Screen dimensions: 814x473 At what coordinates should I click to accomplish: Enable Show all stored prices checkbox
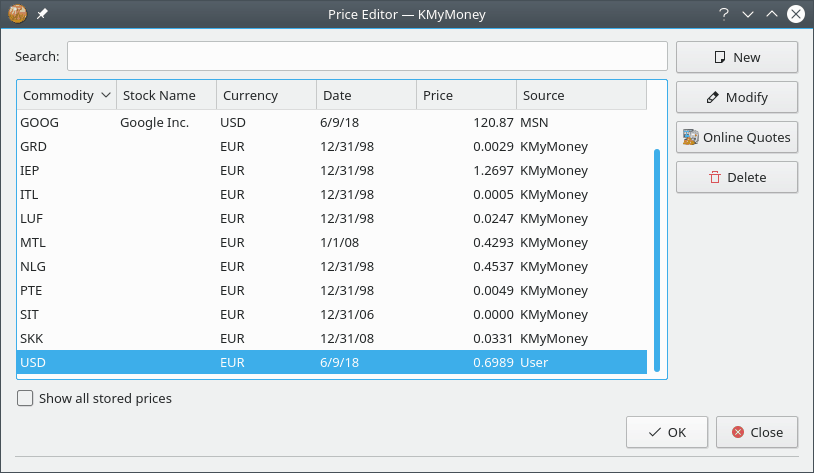tap(25, 398)
